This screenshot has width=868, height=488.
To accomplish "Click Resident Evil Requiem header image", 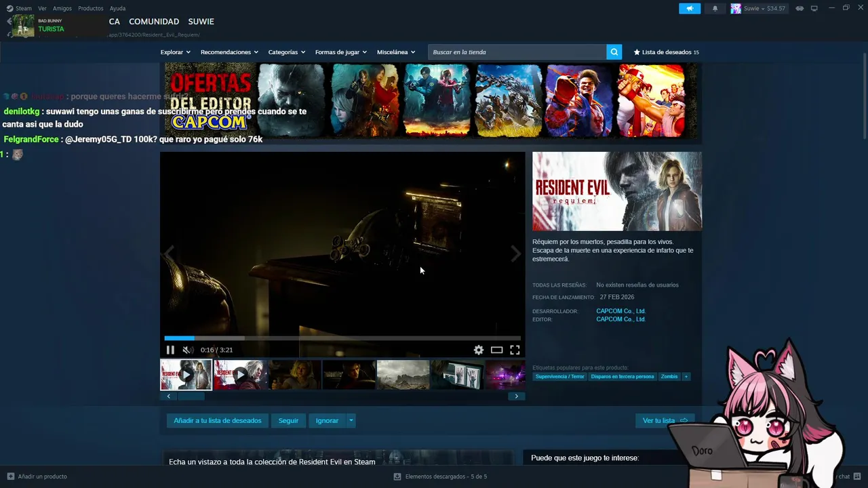I will click(x=617, y=191).
